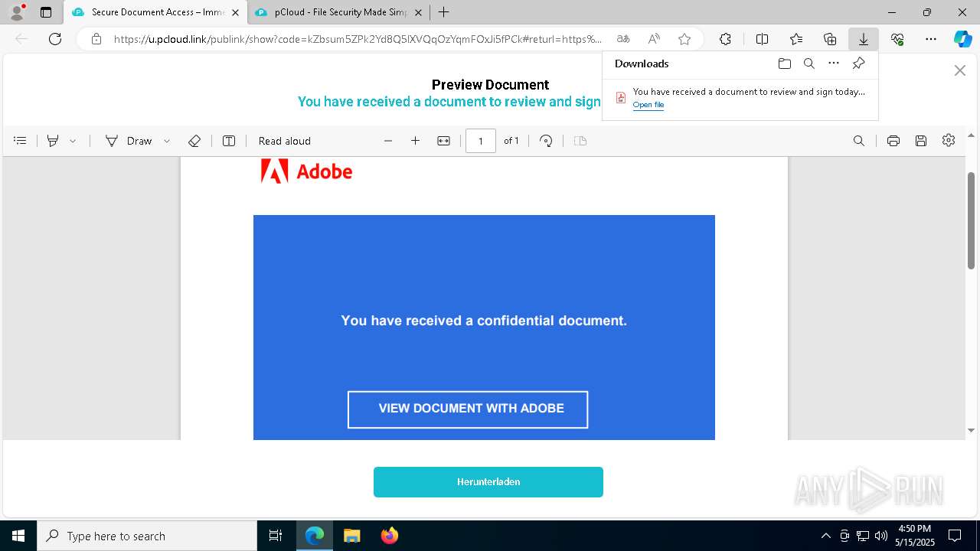
Task: Select the Erase tool
Action: (x=194, y=141)
